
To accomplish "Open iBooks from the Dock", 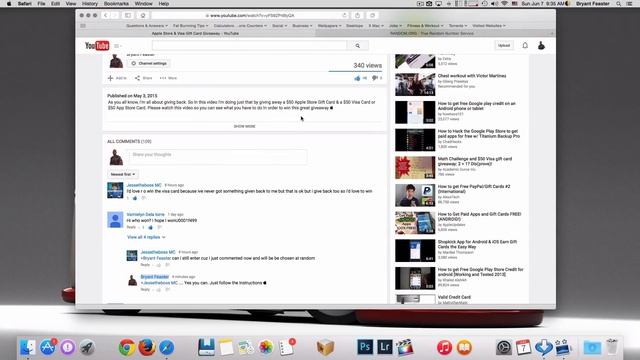I will pos(464,347).
